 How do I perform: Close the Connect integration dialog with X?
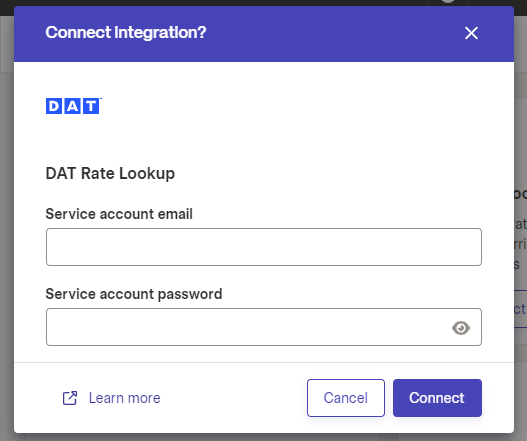click(x=471, y=33)
